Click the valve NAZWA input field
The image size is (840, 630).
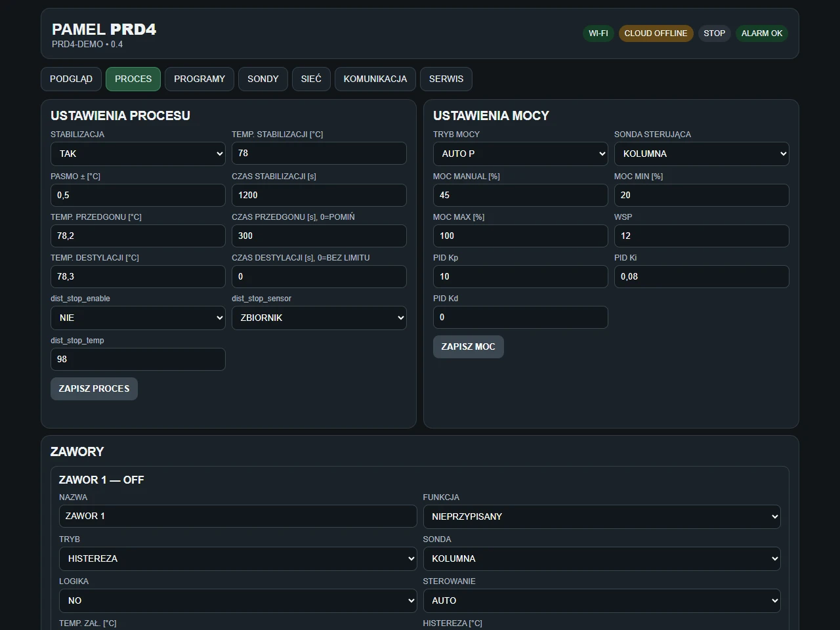click(238, 516)
